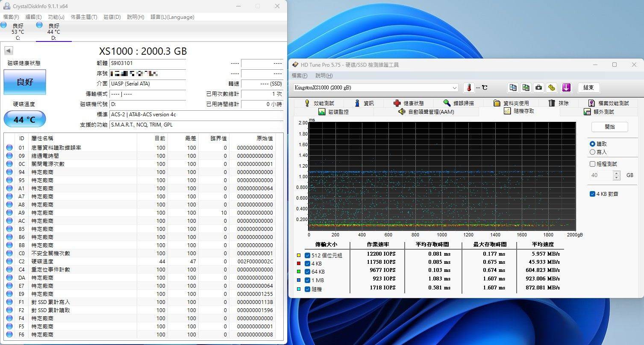The height and width of the screenshot is (345, 644).
Task: Click the thermometer temperature icon in HD Tune
Action: tap(469, 88)
